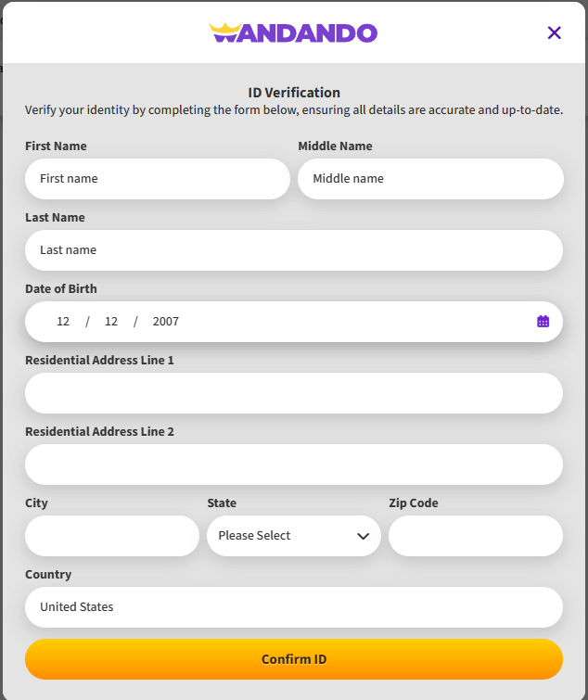This screenshot has height=700, width=588.
Task: Focus the First name input field
Action: pos(158,179)
